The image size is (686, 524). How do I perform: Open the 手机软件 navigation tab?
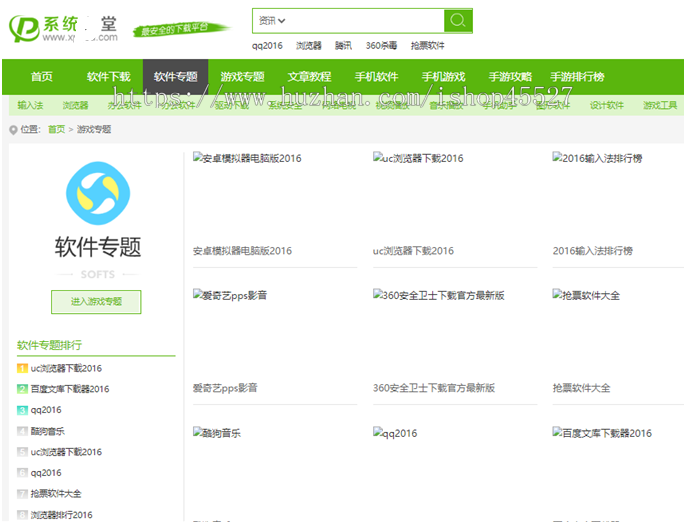(x=376, y=77)
